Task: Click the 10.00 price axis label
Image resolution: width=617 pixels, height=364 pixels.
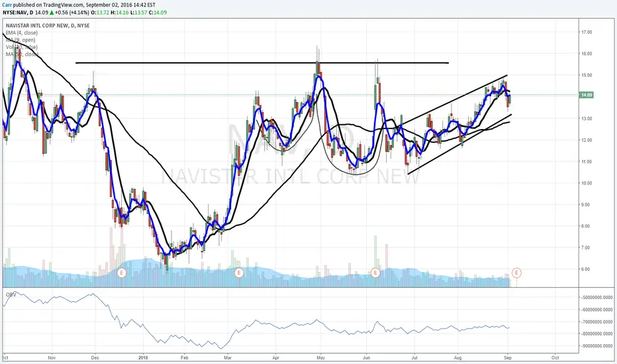Action: (587, 183)
